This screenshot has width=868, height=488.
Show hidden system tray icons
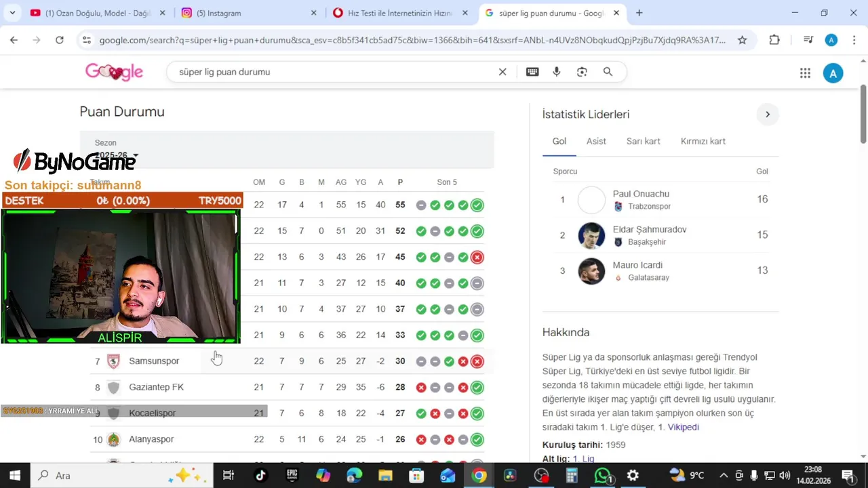(724, 475)
